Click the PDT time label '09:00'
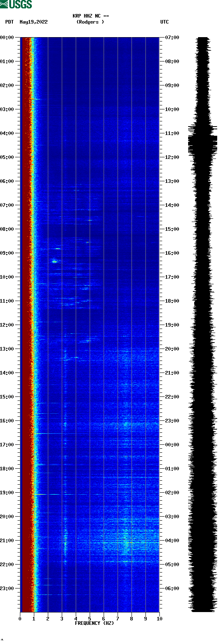Viewport: 220px width, 644px height. [x=7, y=253]
